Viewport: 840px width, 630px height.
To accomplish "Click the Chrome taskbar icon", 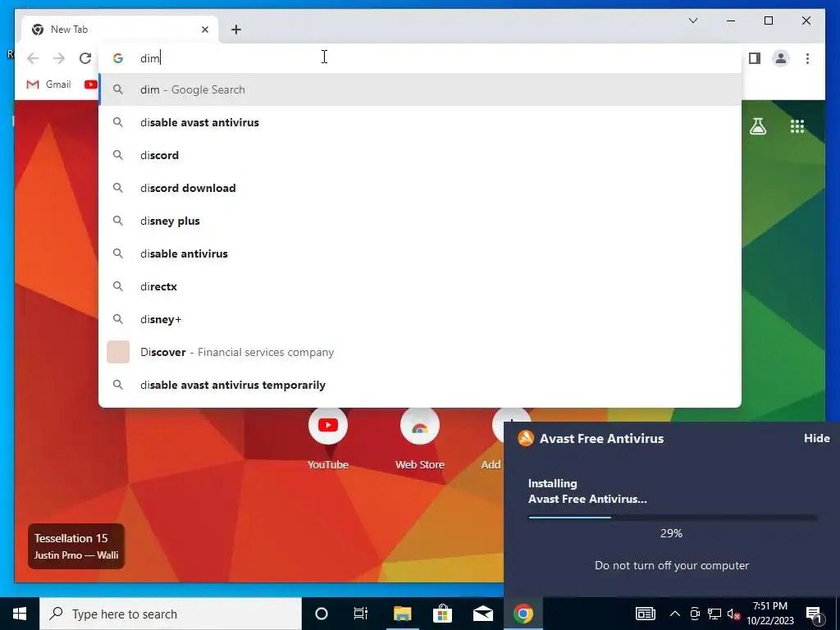I will (523, 614).
